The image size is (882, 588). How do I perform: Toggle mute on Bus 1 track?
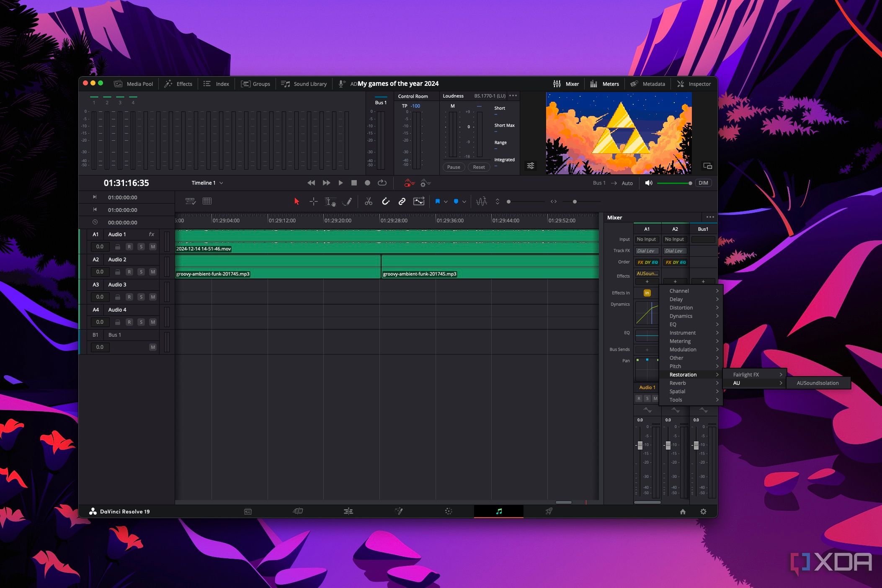point(154,346)
